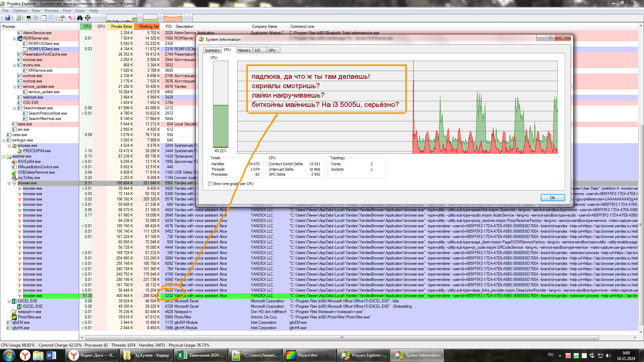Open pinned file explorer in taskbar

pyautogui.click(x=38, y=355)
